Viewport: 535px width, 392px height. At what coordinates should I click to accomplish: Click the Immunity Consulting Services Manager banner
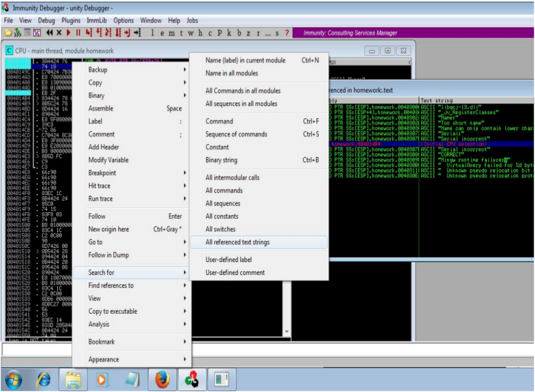click(x=350, y=33)
